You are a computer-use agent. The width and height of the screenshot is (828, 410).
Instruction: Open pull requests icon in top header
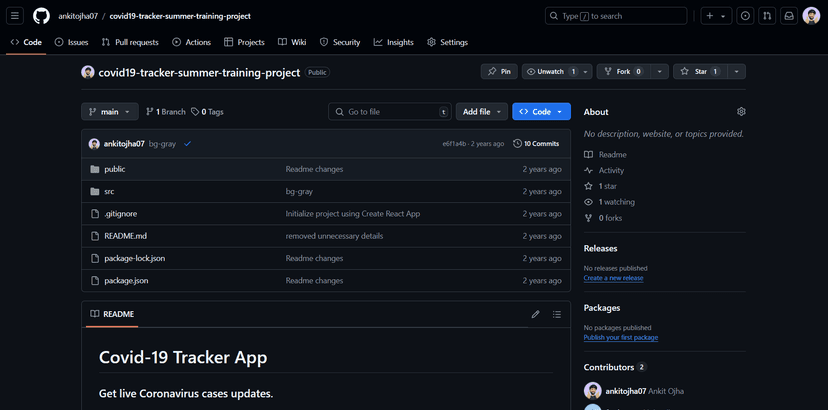click(x=767, y=16)
